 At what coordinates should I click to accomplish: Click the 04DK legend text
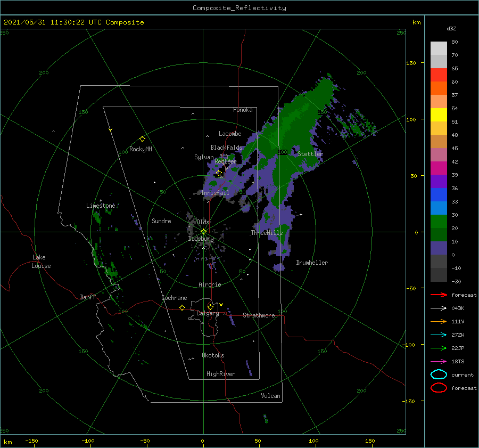[x=458, y=308]
